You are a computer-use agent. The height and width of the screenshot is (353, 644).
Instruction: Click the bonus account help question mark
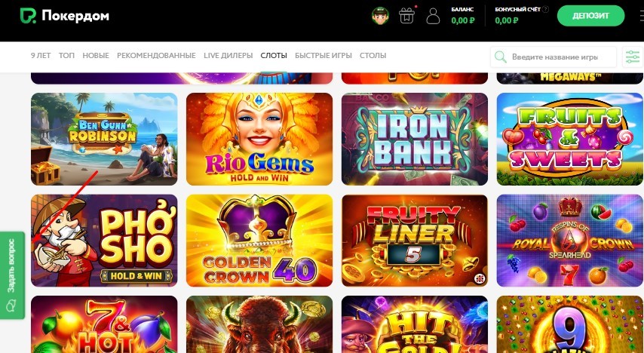545,9
